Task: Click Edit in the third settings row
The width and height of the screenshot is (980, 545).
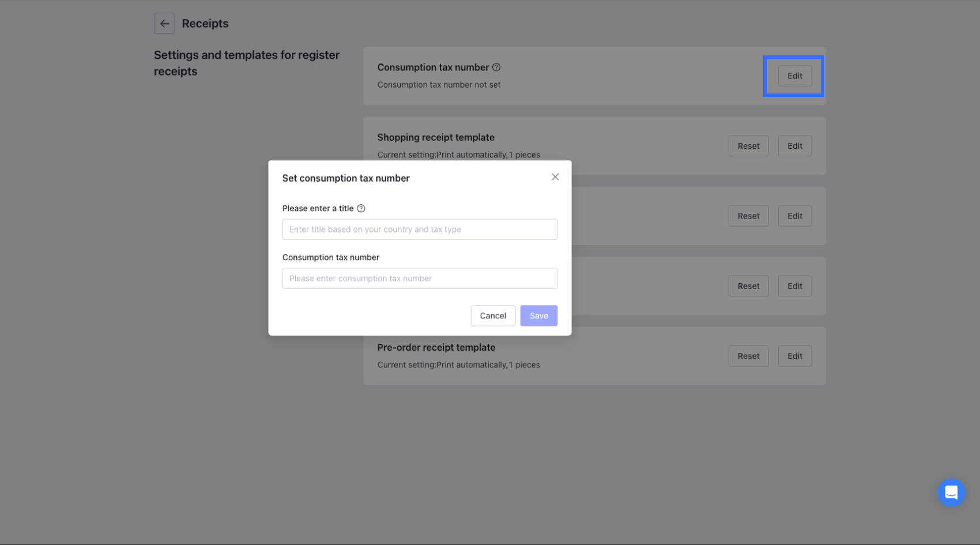Action: click(794, 216)
